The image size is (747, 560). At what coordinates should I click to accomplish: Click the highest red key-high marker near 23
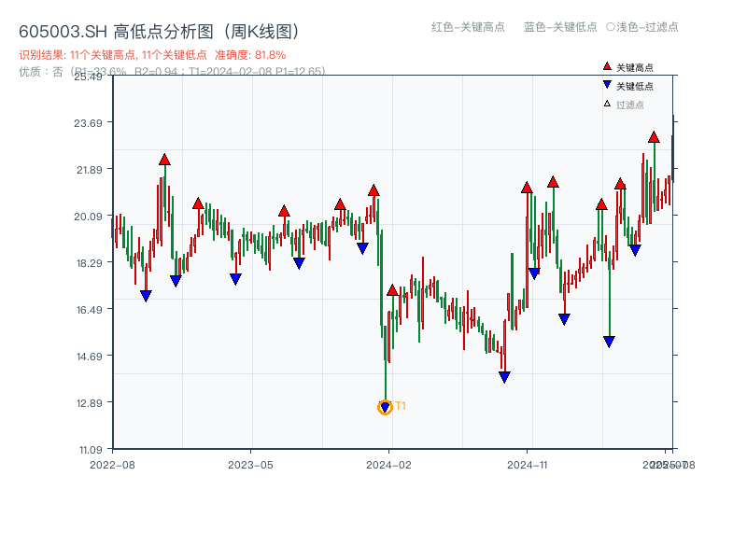tap(654, 137)
